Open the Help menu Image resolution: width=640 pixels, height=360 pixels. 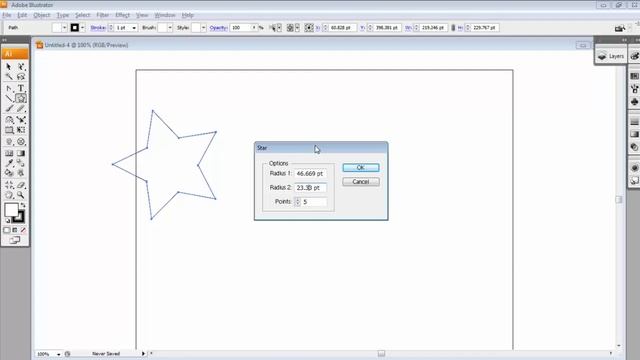188,15
